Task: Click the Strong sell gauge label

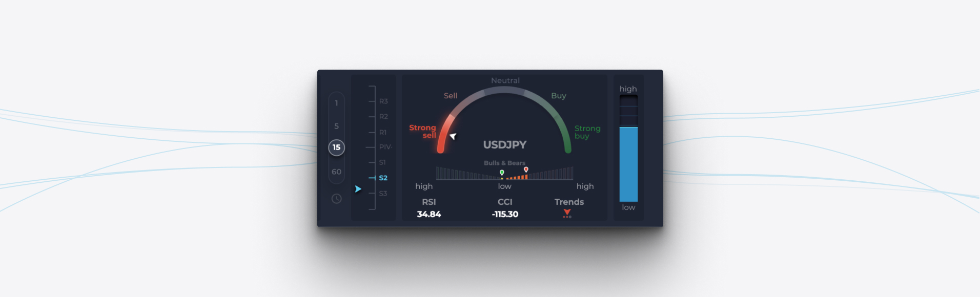Action: 422,132
